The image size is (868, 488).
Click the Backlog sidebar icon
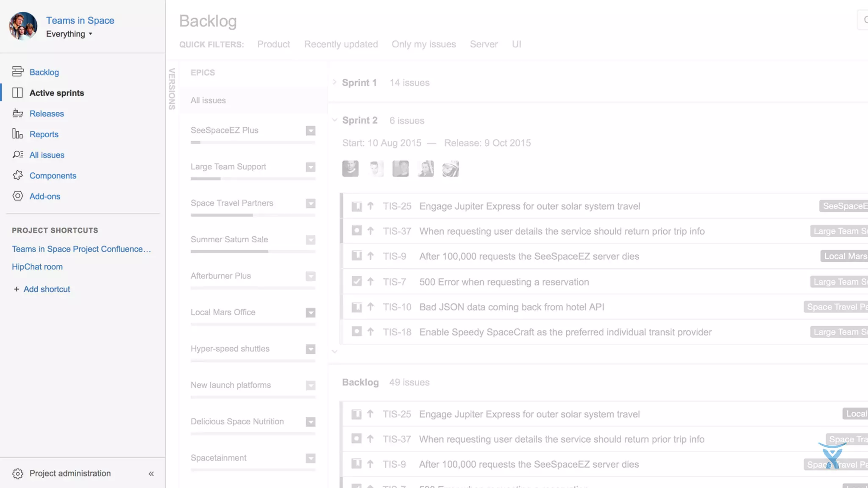click(17, 72)
